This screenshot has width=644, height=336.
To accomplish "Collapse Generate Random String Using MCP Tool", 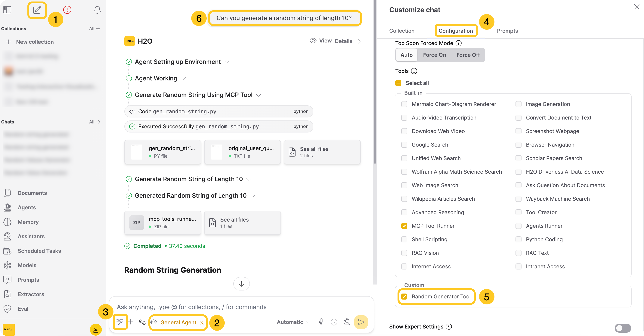I will [x=259, y=95].
